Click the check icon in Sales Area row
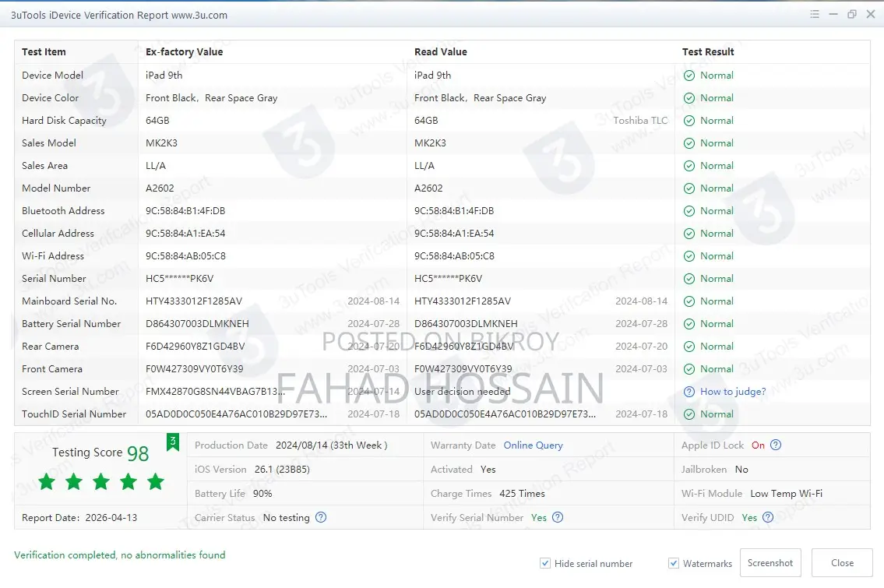The height and width of the screenshot is (588, 884). (x=689, y=166)
